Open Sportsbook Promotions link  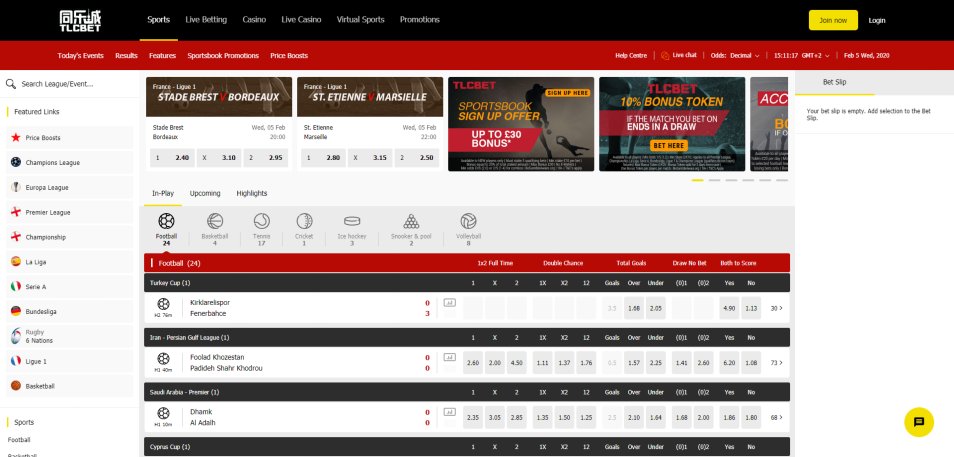[x=223, y=55]
